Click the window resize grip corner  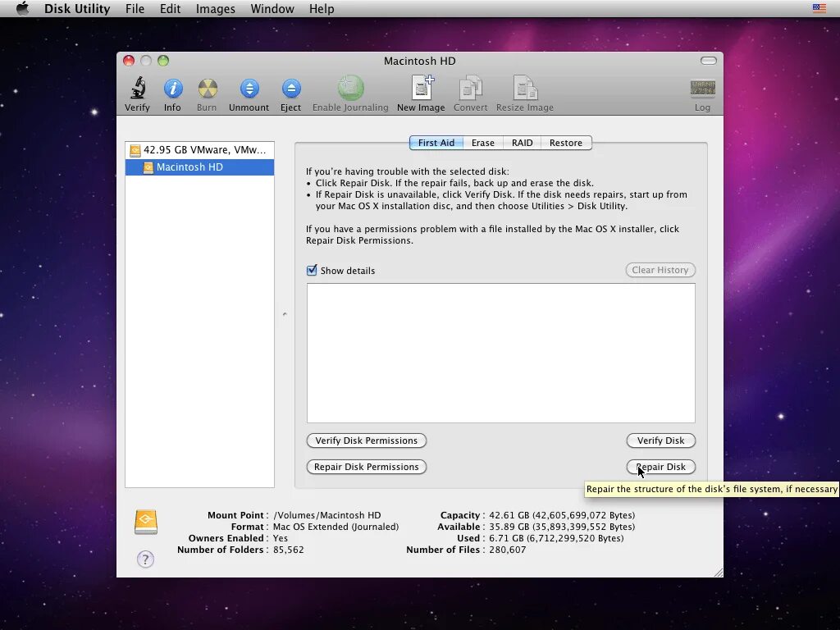tap(718, 572)
